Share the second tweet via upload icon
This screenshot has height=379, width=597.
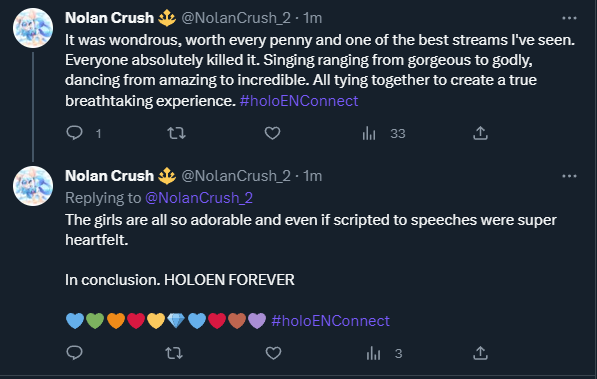click(480, 353)
